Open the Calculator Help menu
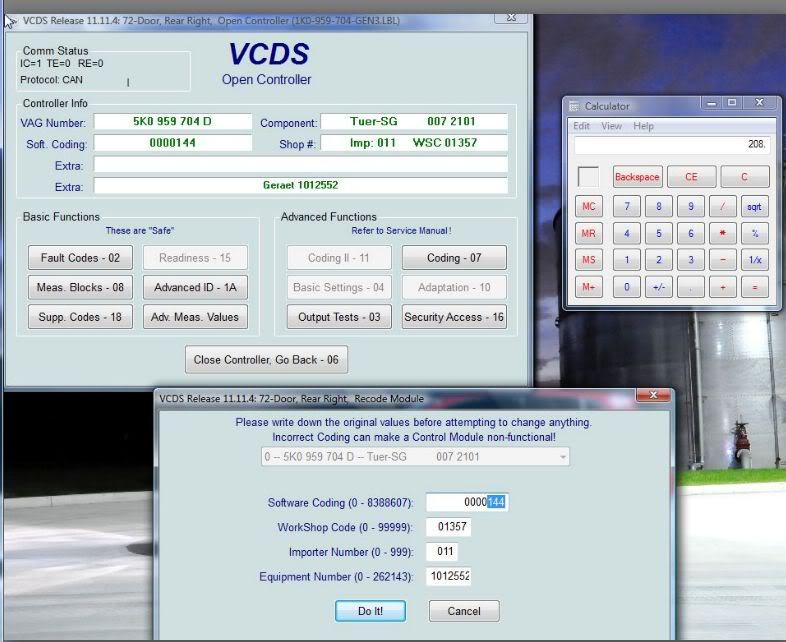Image resolution: width=786 pixels, height=642 pixels. pyautogui.click(x=643, y=126)
